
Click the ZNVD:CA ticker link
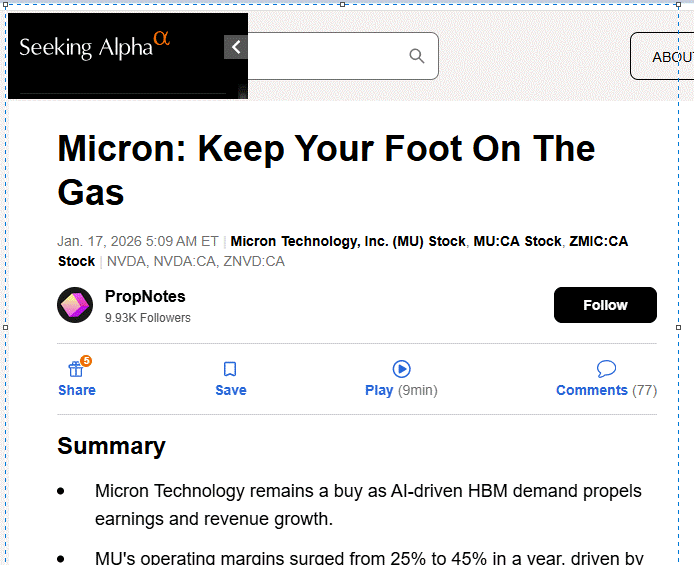pyautogui.click(x=254, y=261)
